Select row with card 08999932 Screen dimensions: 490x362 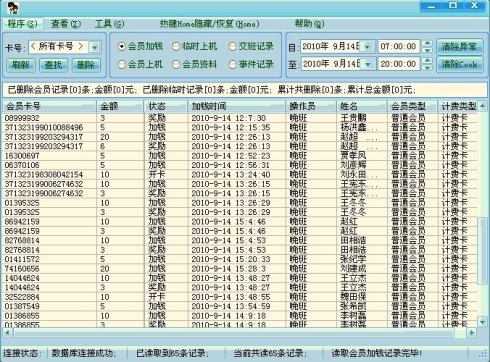[240, 118]
